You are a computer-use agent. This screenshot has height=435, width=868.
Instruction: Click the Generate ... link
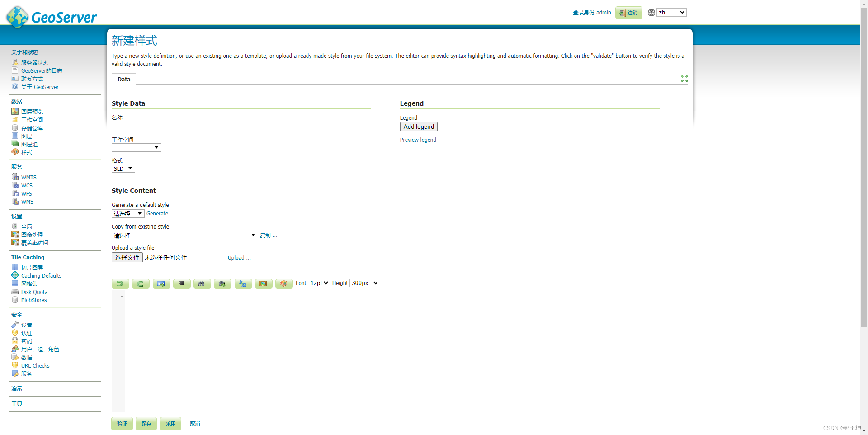160,214
